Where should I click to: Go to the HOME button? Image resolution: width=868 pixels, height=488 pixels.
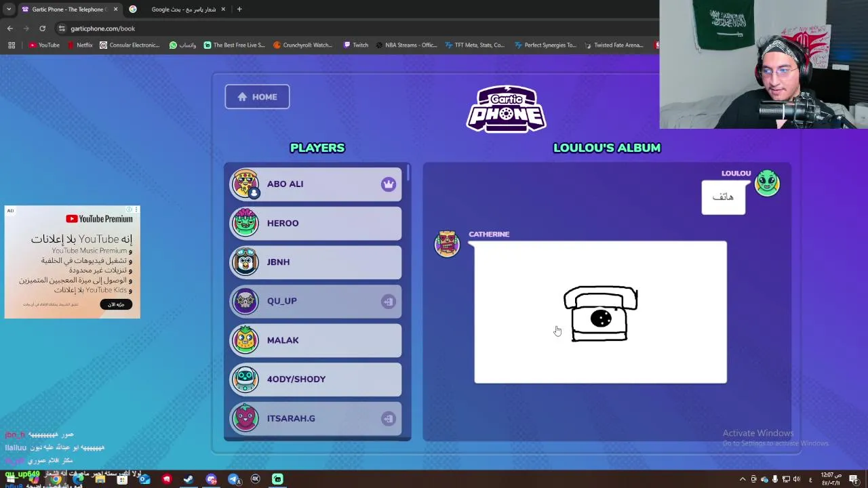point(257,97)
